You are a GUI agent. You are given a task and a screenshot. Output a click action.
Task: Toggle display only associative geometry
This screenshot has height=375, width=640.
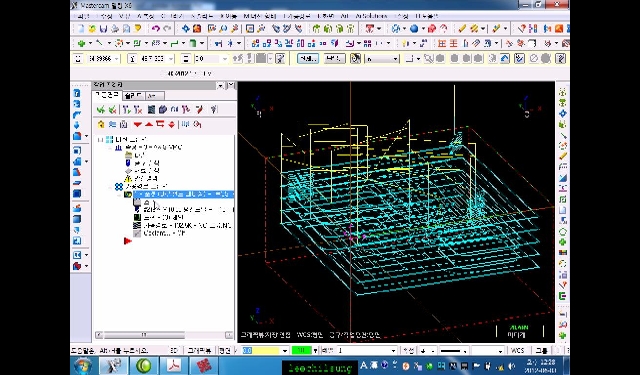[197, 124]
